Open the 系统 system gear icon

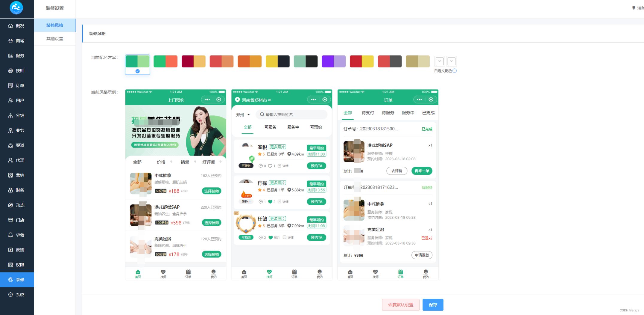pos(10,295)
